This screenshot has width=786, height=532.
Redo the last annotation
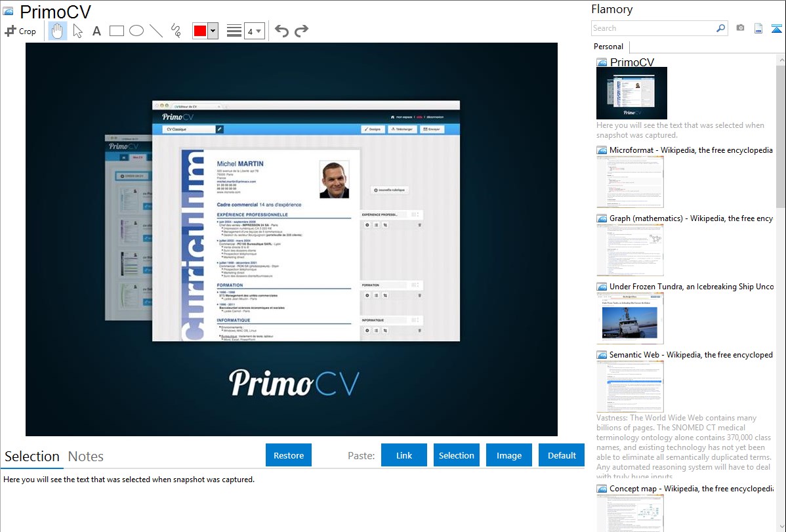pos(301,31)
